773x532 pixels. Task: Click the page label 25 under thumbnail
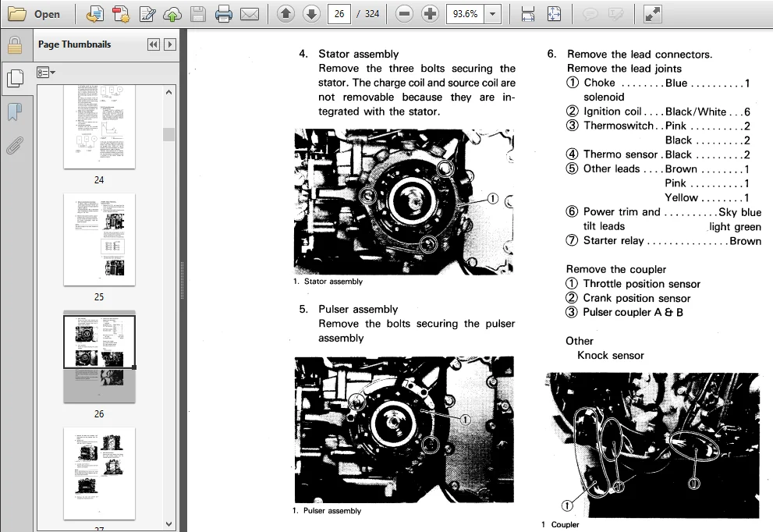(99, 297)
